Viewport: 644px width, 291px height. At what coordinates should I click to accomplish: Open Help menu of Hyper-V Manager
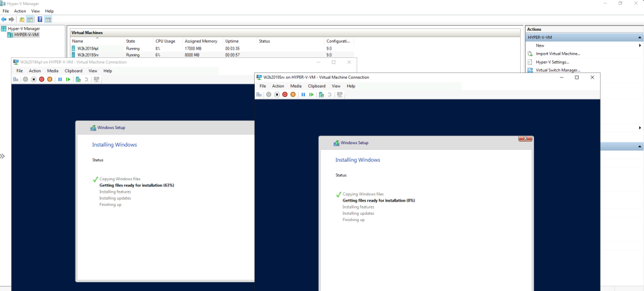coord(49,11)
